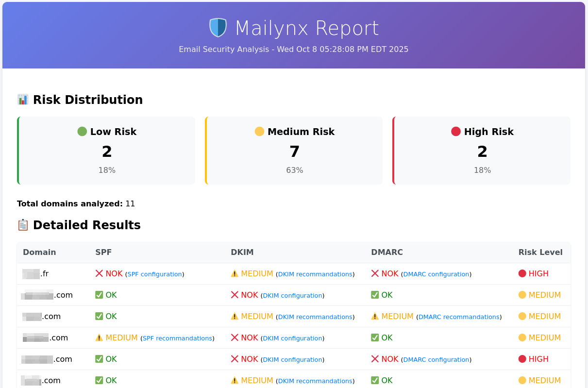Click the red X before DMARC NOK in .com HIGH row
This screenshot has width=588, height=388.
375,359
